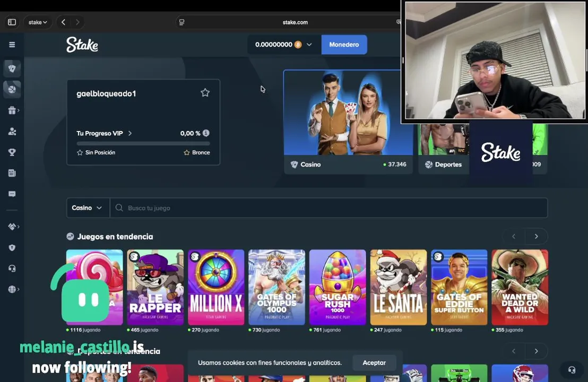Click the Bronce VIP level label
This screenshot has width=588, height=382.
pos(201,153)
